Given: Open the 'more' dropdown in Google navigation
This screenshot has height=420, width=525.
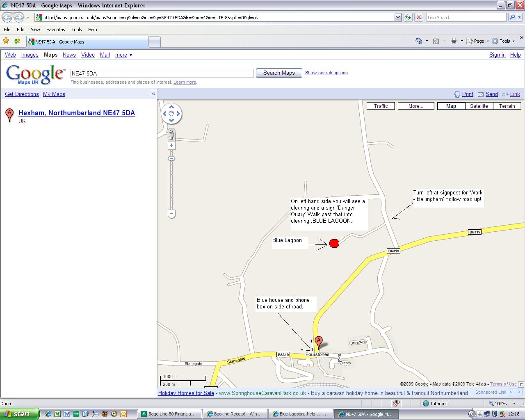Looking at the screenshot, I should pyautogui.click(x=123, y=55).
